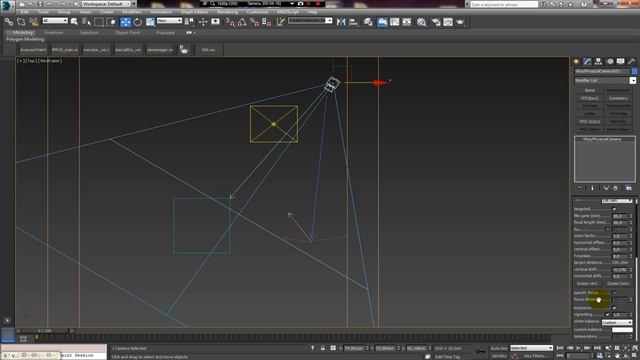640x360 pixels.
Task: Open the Hierarchy command panel tab
Action: pos(598,61)
